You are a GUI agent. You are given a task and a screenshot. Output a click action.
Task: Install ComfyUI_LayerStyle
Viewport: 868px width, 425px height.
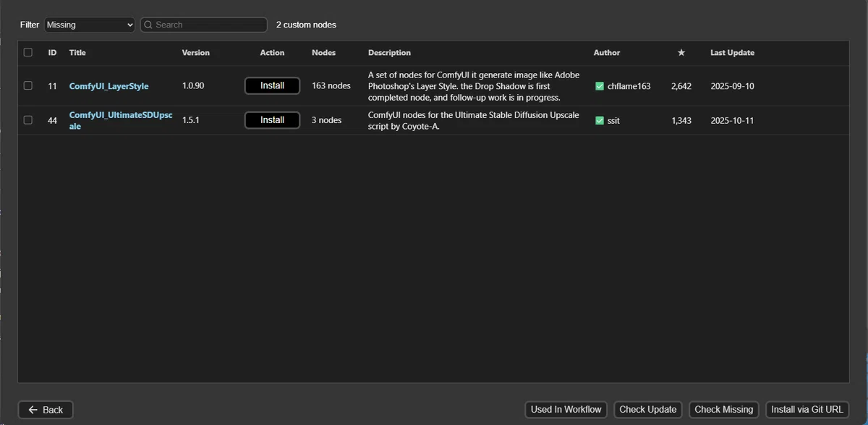pyautogui.click(x=272, y=85)
